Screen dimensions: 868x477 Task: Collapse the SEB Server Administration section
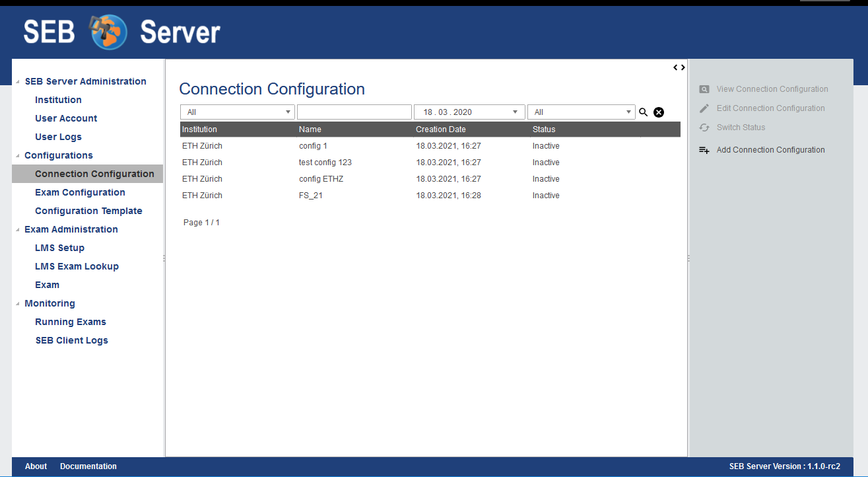tap(18, 82)
